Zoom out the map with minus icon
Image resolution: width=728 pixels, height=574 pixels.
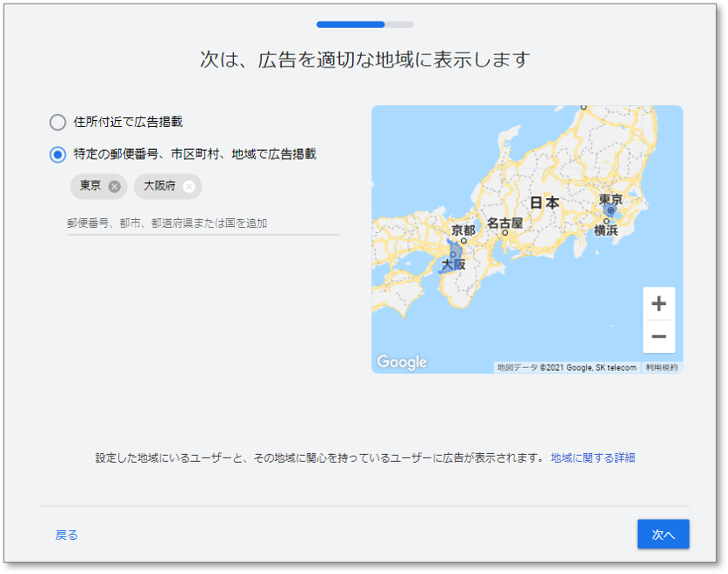[659, 337]
